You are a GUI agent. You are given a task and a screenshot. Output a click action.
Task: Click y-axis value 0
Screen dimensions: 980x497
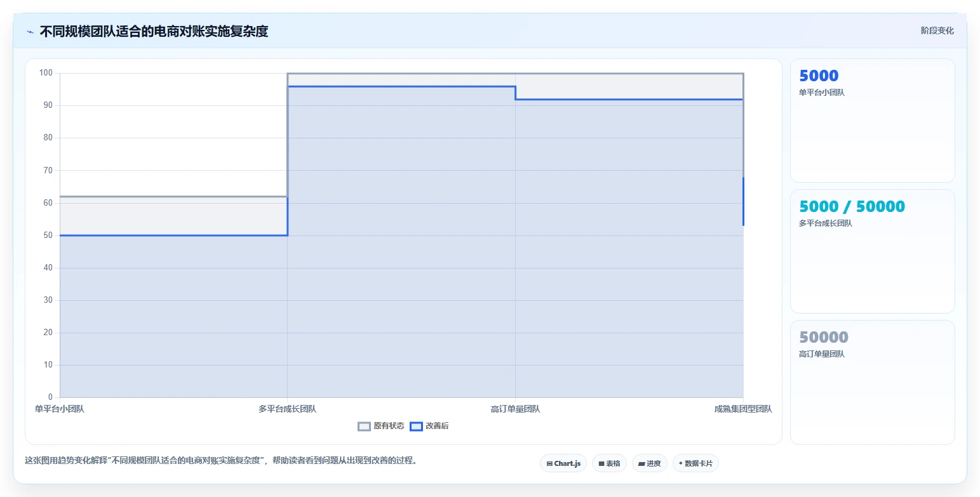point(50,397)
